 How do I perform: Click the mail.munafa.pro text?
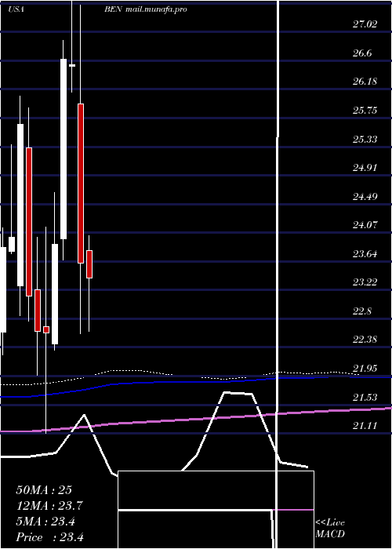tap(155, 9)
